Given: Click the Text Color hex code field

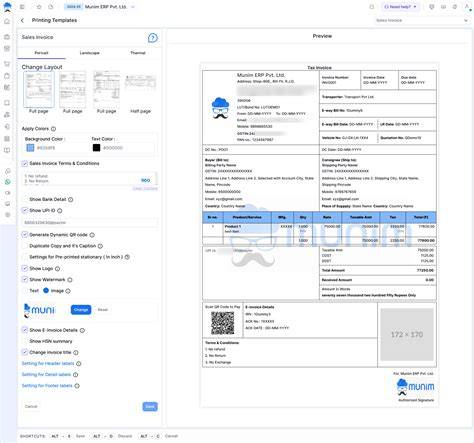Looking at the screenshot, I should 113,148.
